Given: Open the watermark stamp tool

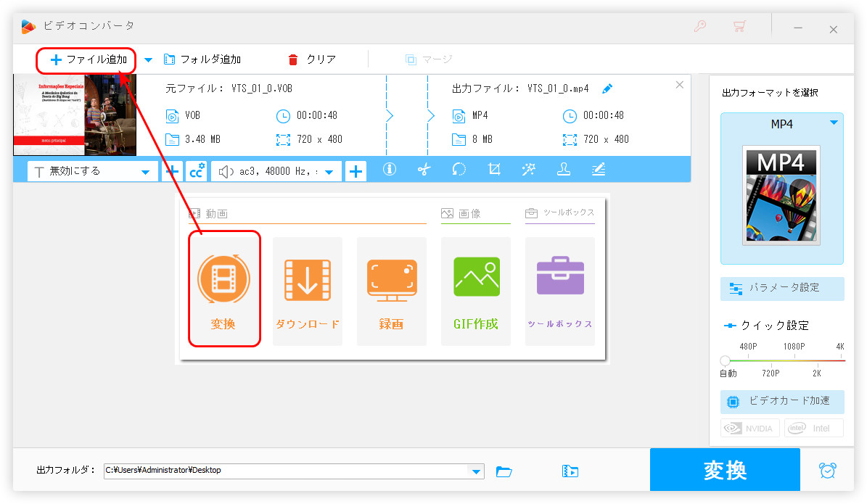Looking at the screenshot, I should (x=564, y=169).
